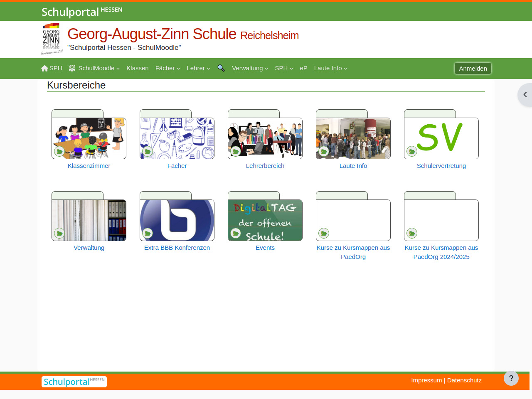Select the eP menu item
Image resolution: width=532 pixels, height=399 pixels.
tap(303, 68)
